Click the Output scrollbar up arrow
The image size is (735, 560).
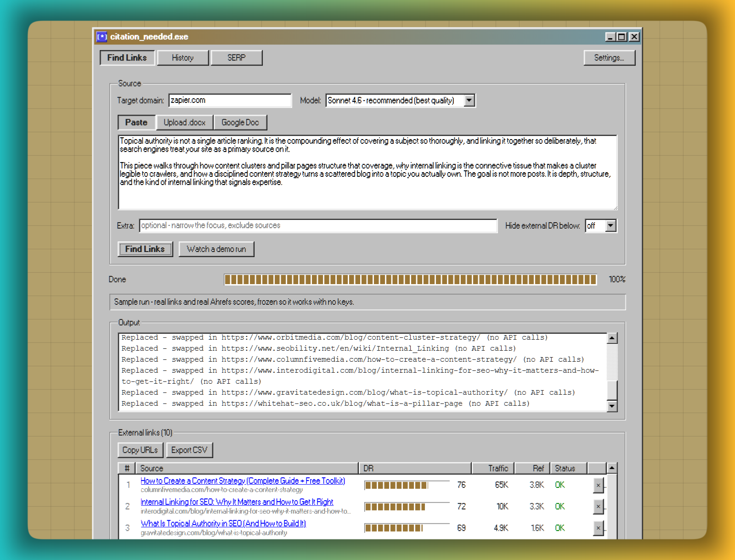(x=612, y=338)
